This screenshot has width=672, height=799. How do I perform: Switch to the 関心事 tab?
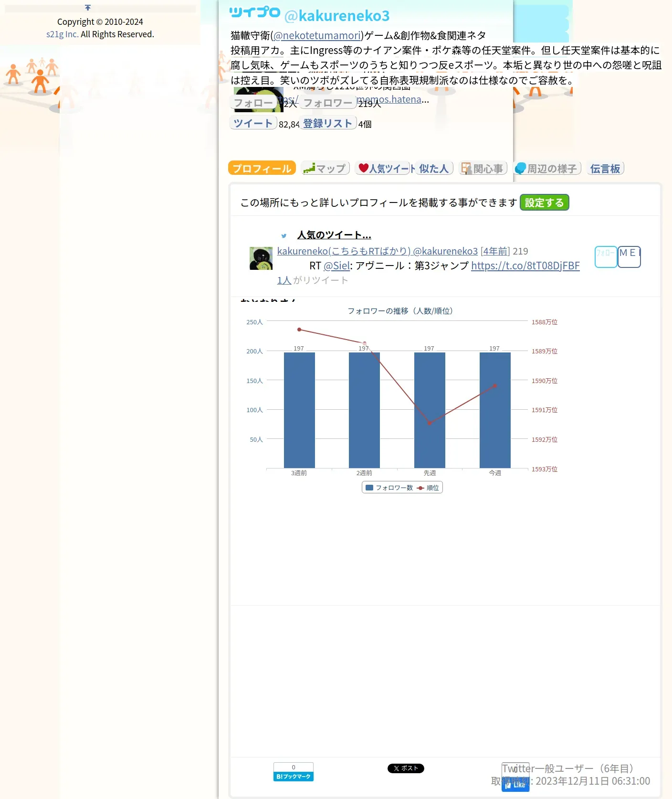(x=483, y=168)
